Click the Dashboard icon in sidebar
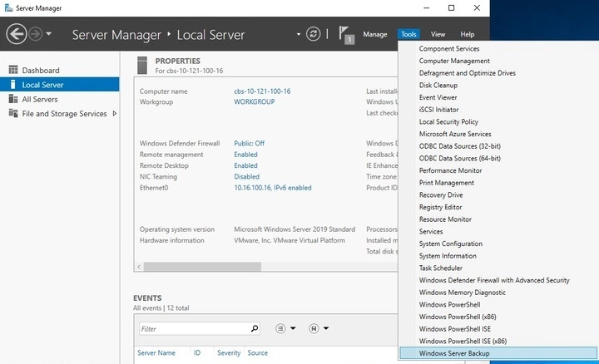This screenshot has width=599, height=364. point(13,70)
